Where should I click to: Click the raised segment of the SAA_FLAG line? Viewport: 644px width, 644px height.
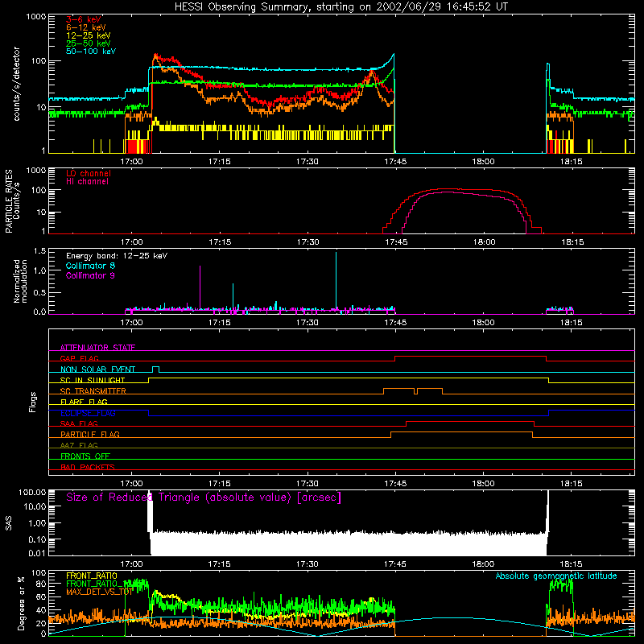470,421
